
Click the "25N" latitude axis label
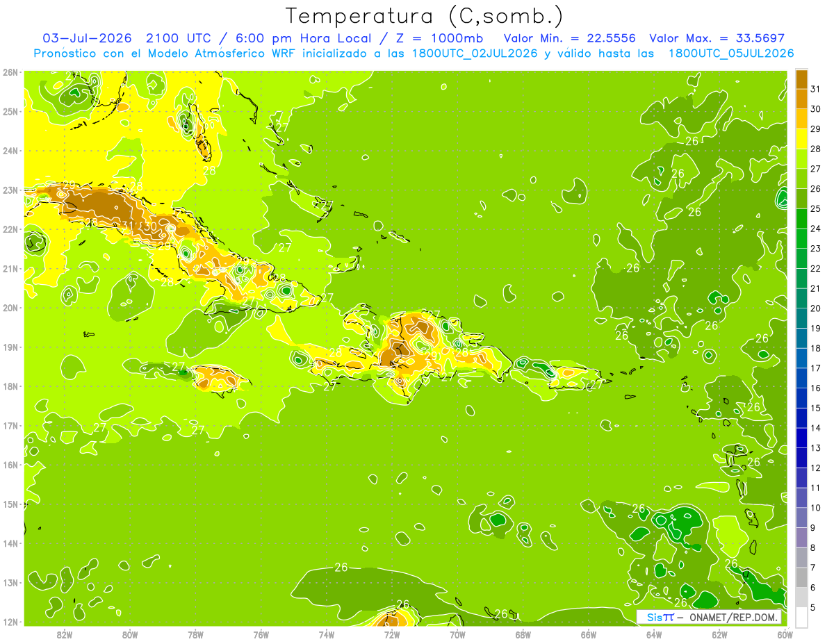click(10, 111)
